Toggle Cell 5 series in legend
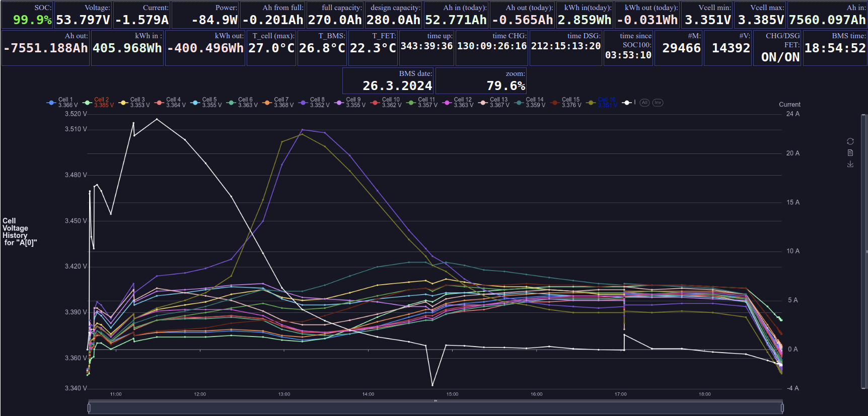 206,102
